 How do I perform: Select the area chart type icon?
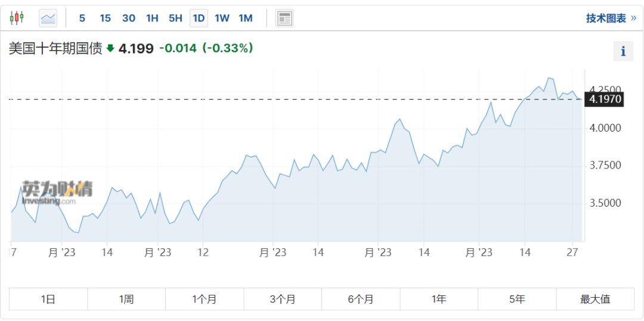(48, 18)
